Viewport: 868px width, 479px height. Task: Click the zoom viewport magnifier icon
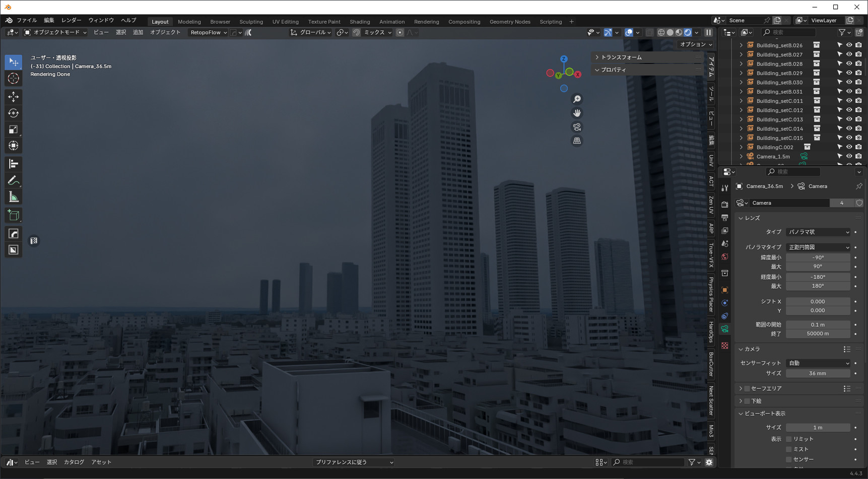pyautogui.click(x=577, y=99)
